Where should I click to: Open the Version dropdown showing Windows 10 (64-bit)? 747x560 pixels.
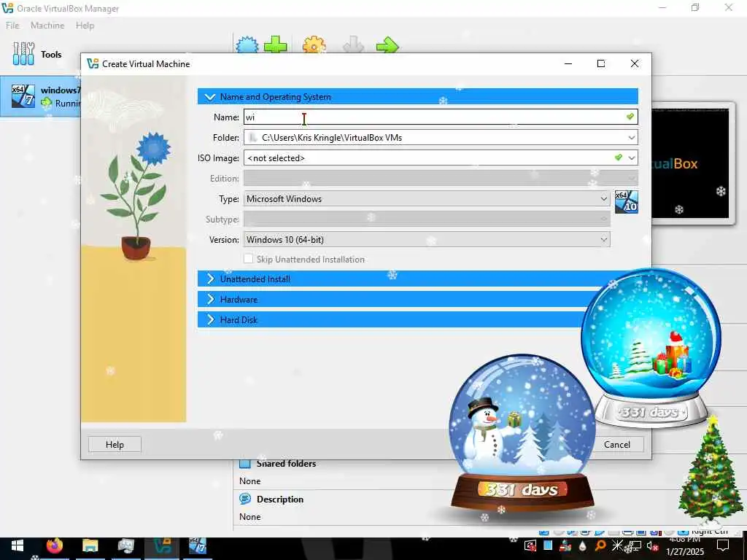click(427, 239)
